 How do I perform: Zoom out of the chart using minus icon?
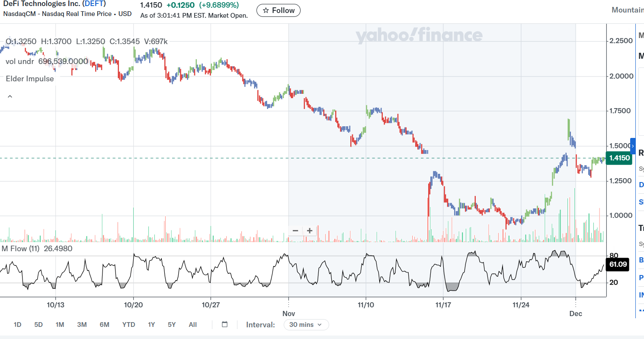(295, 230)
